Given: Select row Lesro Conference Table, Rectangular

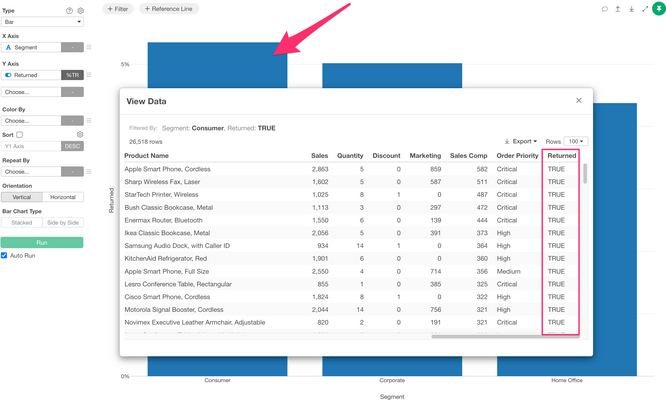Looking at the screenshot, I should point(352,284).
